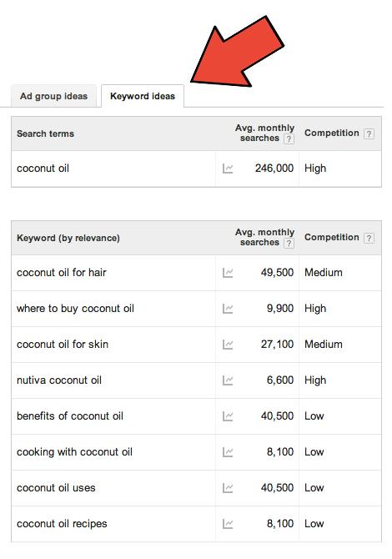Screen dimensions: 392x559
Task: Click trend chart icon for coconut oil recipes
Action: (228, 524)
